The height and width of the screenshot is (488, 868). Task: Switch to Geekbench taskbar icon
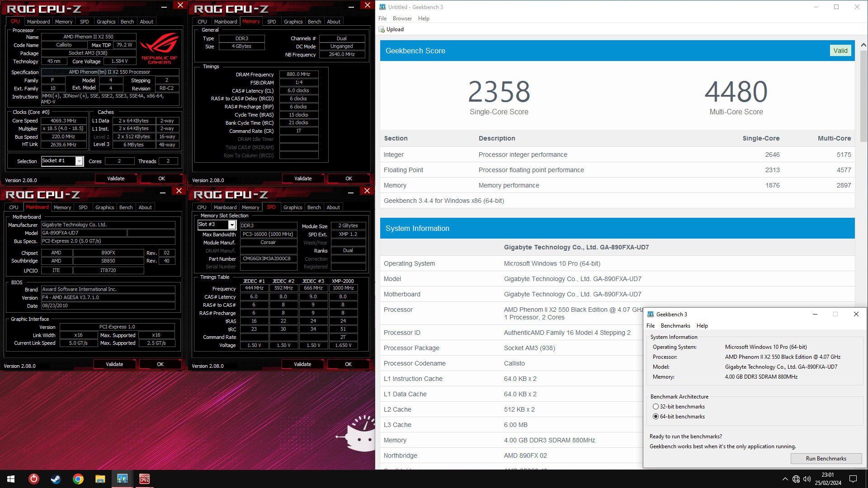click(122, 479)
